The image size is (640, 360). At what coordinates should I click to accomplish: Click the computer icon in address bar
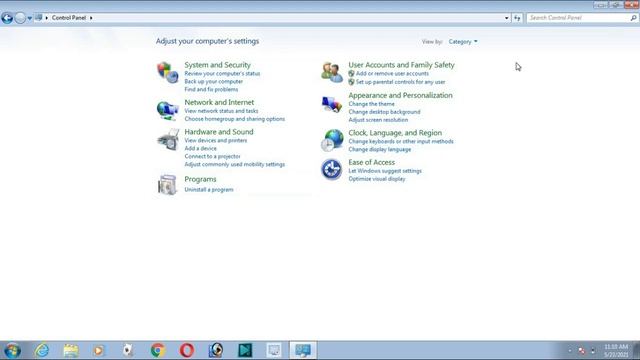tap(39, 18)
